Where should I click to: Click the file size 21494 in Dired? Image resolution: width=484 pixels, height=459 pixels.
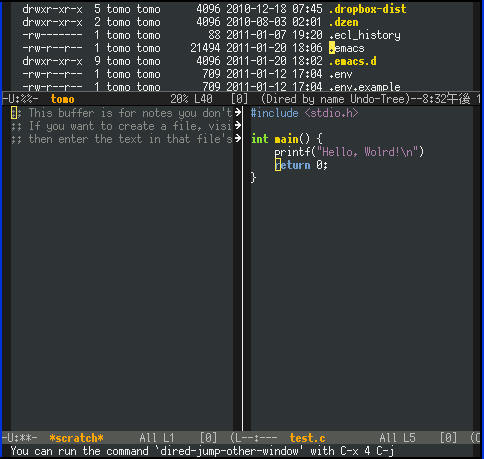coord(205,48)
